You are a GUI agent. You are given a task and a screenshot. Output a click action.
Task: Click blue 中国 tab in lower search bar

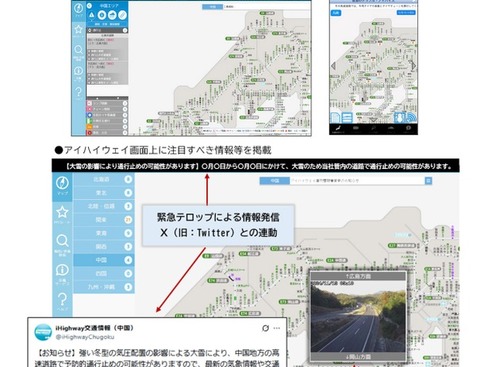tap(275, 181)
